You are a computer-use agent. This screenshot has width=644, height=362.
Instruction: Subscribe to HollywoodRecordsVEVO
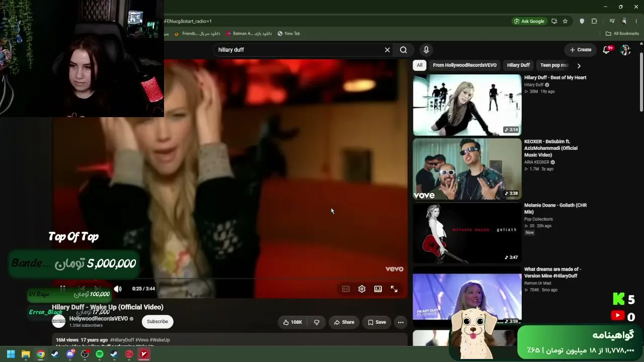coord(157,322)
